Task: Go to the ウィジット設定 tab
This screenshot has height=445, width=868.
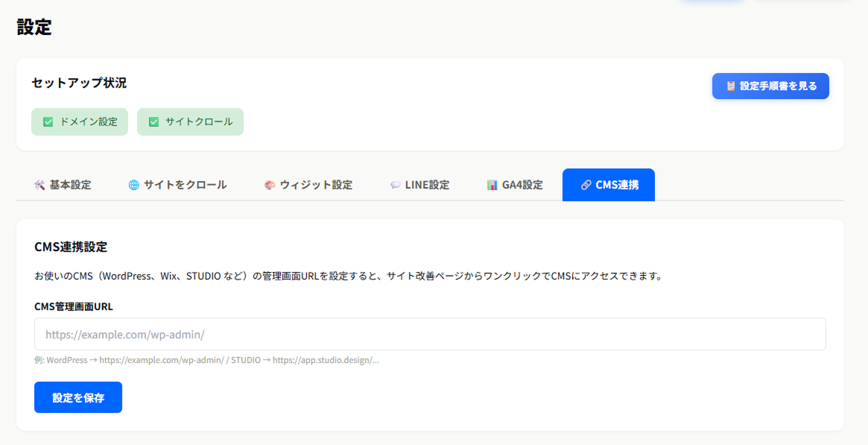Action: [x=308, y=185]
